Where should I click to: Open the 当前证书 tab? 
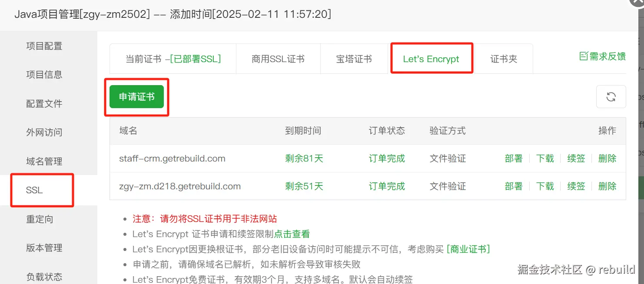pos(173,59)
